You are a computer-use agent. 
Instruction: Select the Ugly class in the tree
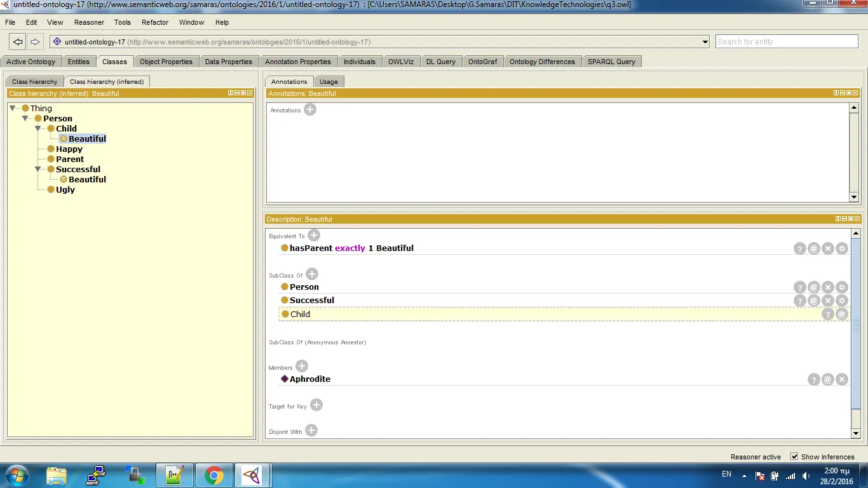(x=65, y=189)
